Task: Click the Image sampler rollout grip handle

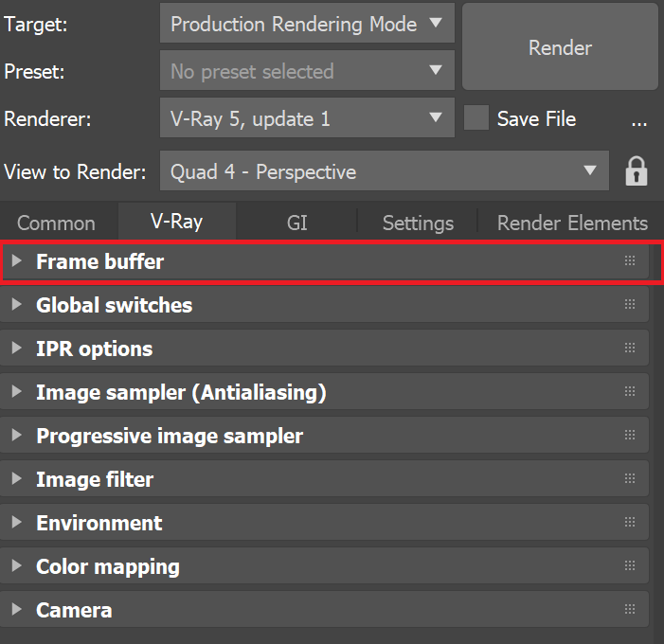Action: 630,392
